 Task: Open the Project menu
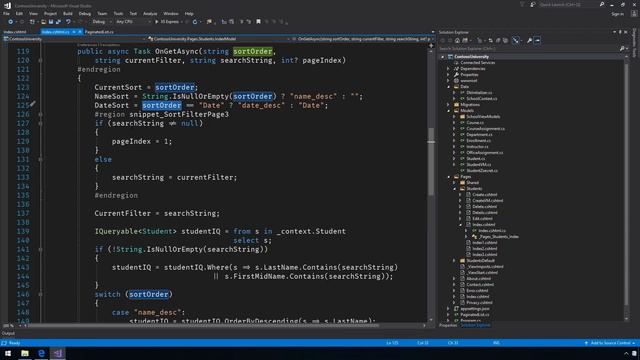[x=50, y=13]
